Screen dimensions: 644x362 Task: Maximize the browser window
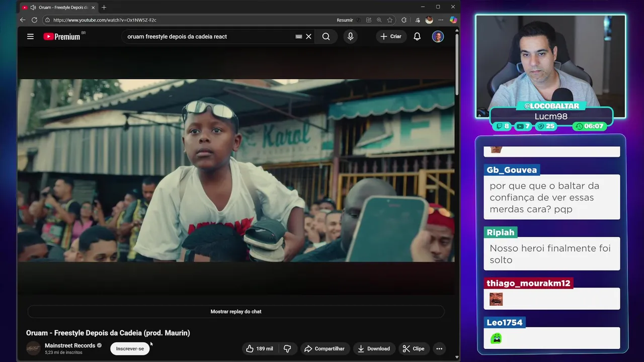click(x=438, y=7)
